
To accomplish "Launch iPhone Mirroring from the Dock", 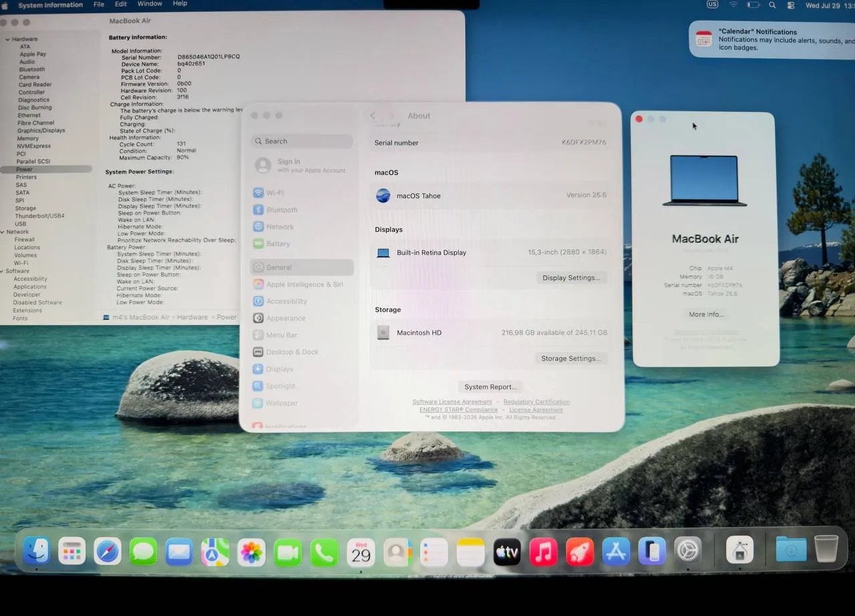I will pos(652,552).
